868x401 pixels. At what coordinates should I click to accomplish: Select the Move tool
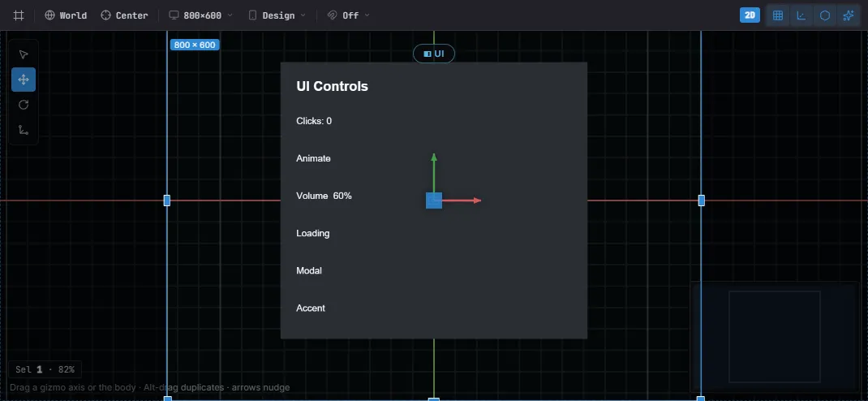click(24, 80)
